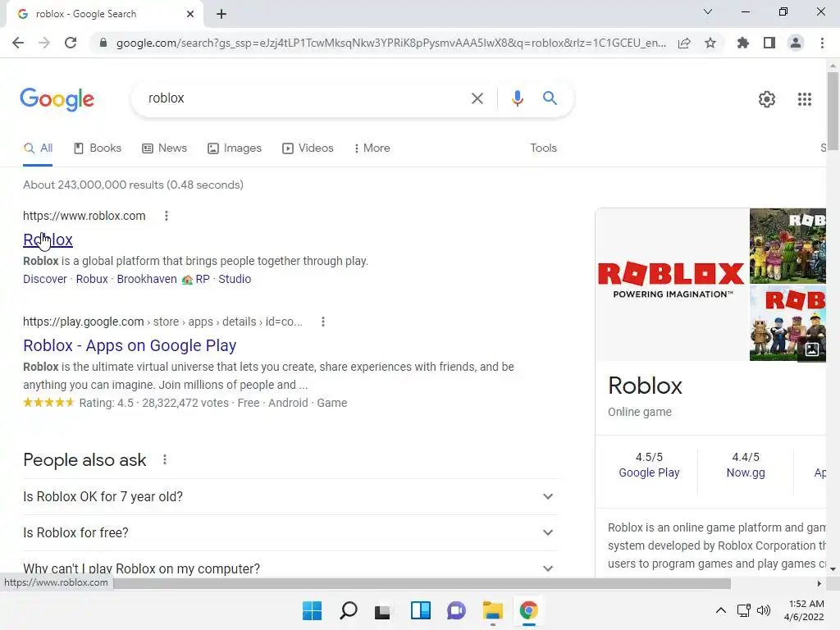This screenshot has height=630, width=840.
Task: Open Chrome extensions puzzle icon
Action: pos(742,43)
